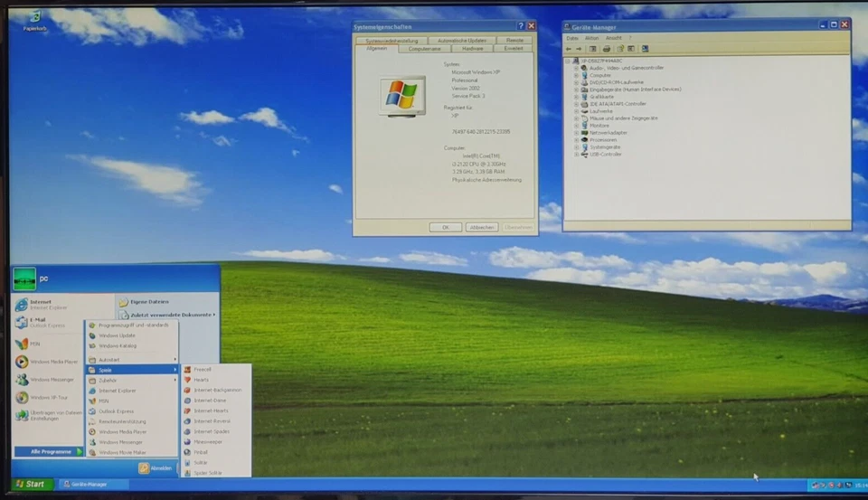Click the help icon in Geräte-Manager toolbar
Image resolution: width=868 pixels, height=500 pixels.
tap(620, 49)
